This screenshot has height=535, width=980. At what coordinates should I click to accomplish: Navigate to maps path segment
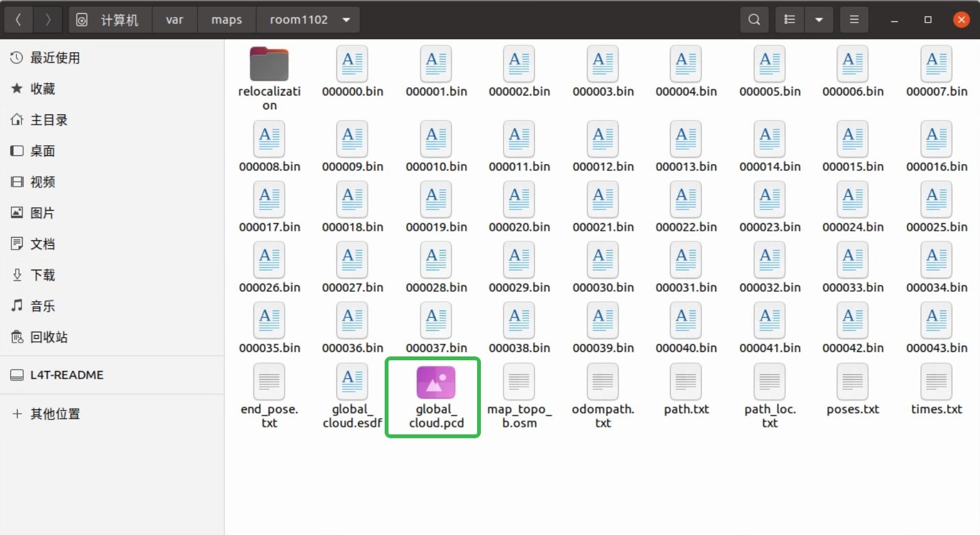(226, 19)
